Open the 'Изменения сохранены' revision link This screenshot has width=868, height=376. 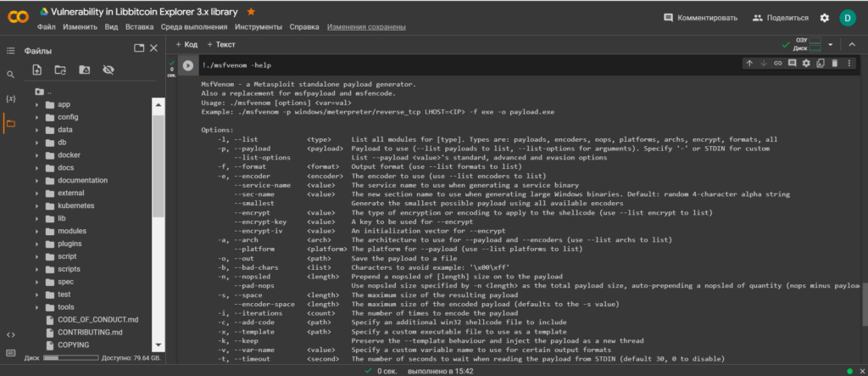(x=366, y=26)
